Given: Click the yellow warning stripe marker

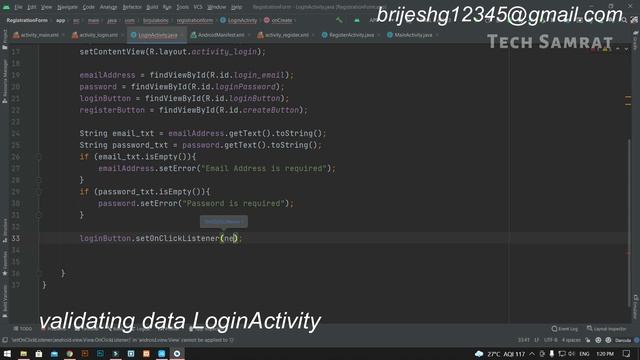Looking at the screenshot, I should click(628, 97).
